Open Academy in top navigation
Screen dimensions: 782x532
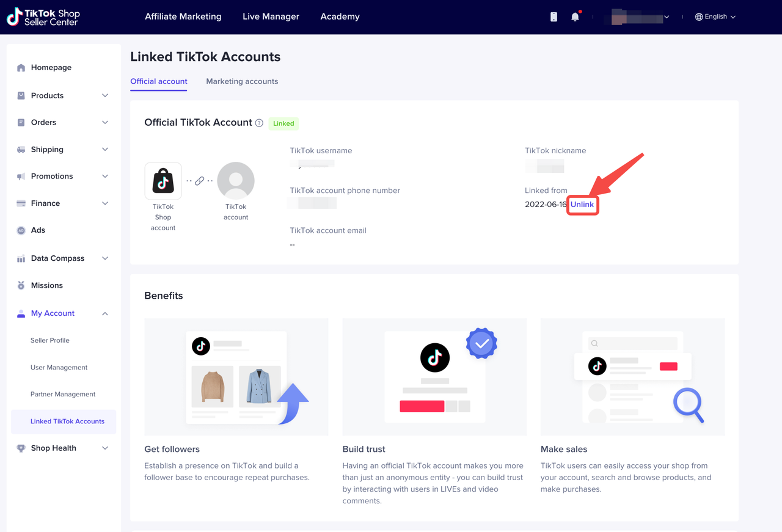(340, 17)
